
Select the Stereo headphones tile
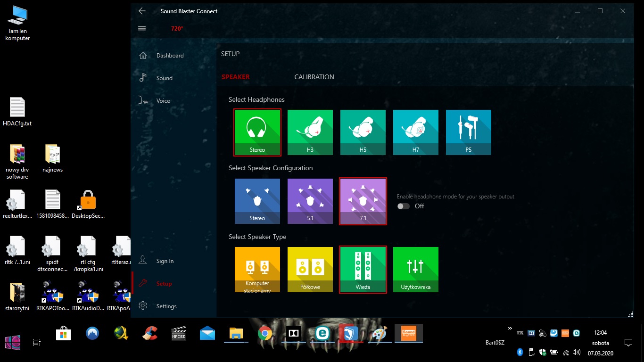(257, 132)
